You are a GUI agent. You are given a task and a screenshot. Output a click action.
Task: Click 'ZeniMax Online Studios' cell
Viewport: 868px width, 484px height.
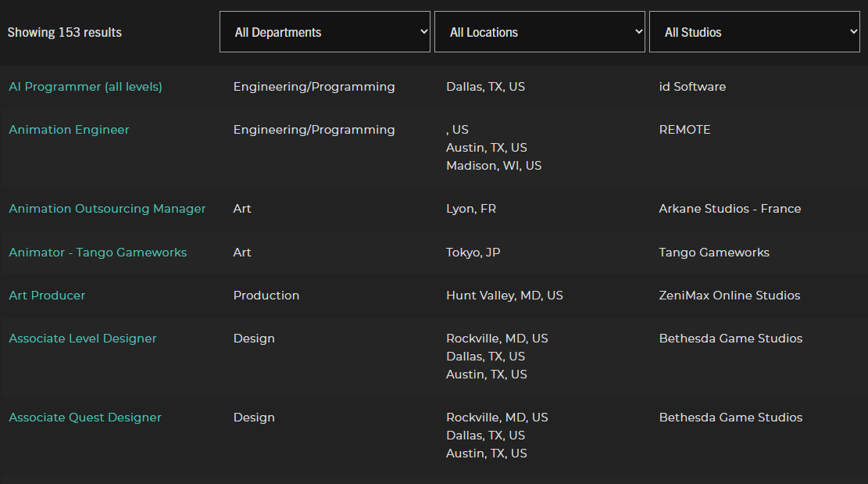730,296
